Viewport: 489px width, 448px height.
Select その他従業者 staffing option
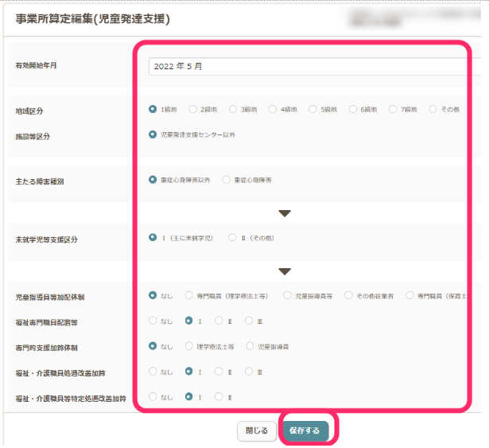(x=349, y=295)
